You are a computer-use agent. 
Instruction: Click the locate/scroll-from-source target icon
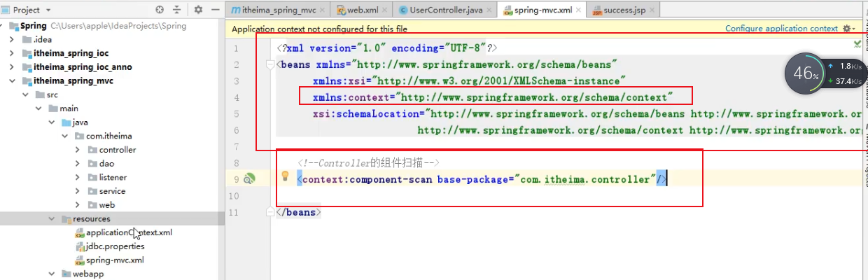160,10
